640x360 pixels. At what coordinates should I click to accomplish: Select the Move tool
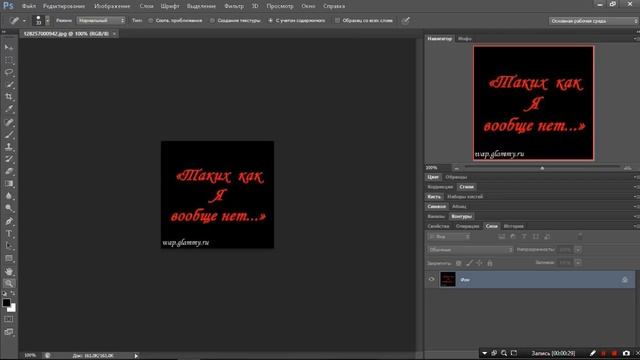9,48
